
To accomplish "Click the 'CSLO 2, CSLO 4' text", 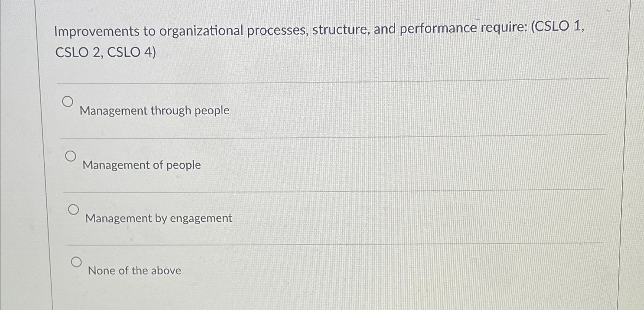I will pyautogui.click(x=104, y=53).
